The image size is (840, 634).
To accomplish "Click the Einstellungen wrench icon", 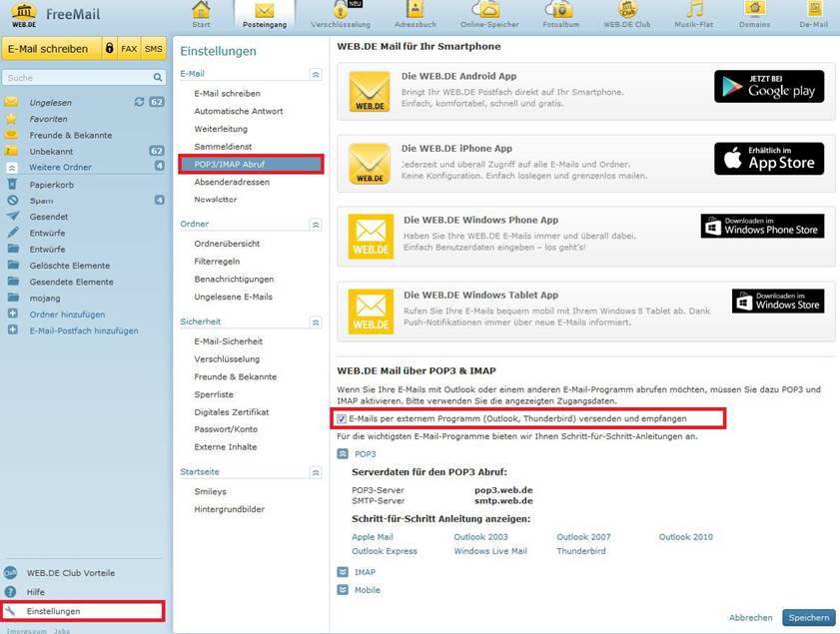I will click(11, 610).
